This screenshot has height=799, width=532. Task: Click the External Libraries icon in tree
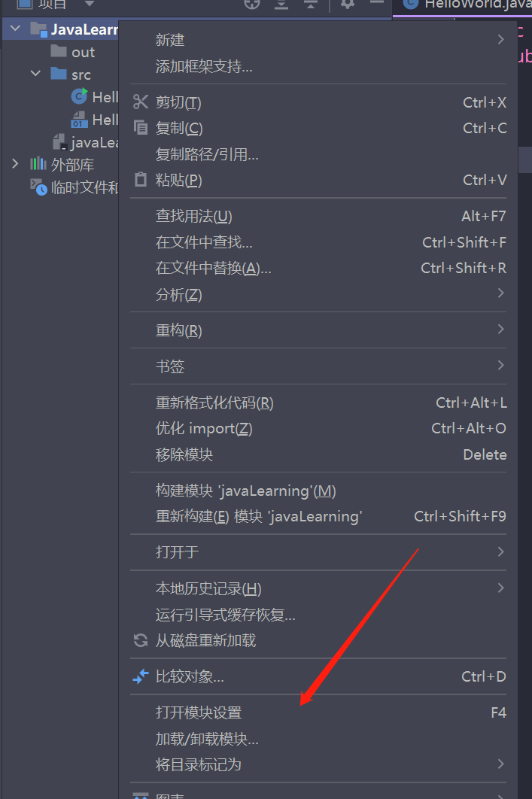[38, 164]
